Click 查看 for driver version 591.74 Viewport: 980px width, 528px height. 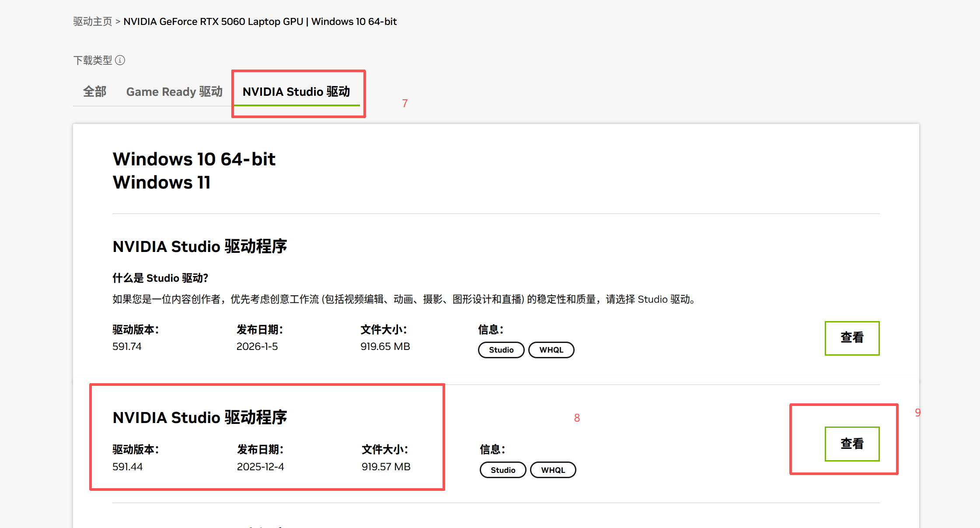(851, 338)
